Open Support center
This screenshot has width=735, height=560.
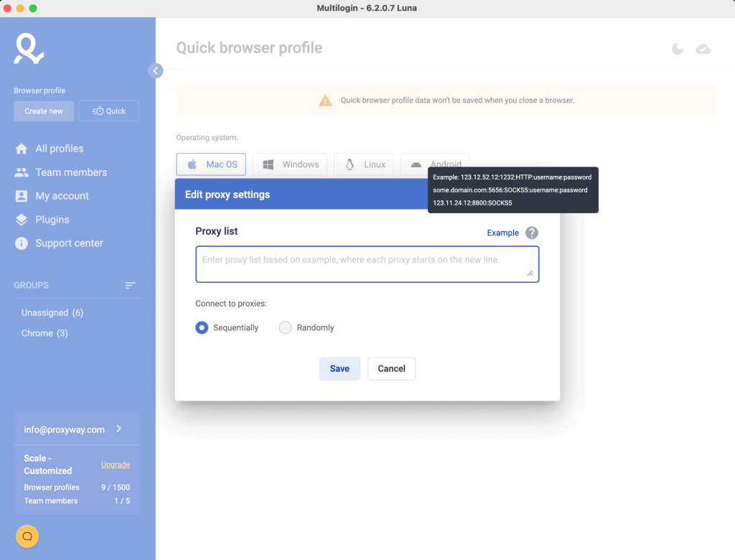click(x=70, y=243)
